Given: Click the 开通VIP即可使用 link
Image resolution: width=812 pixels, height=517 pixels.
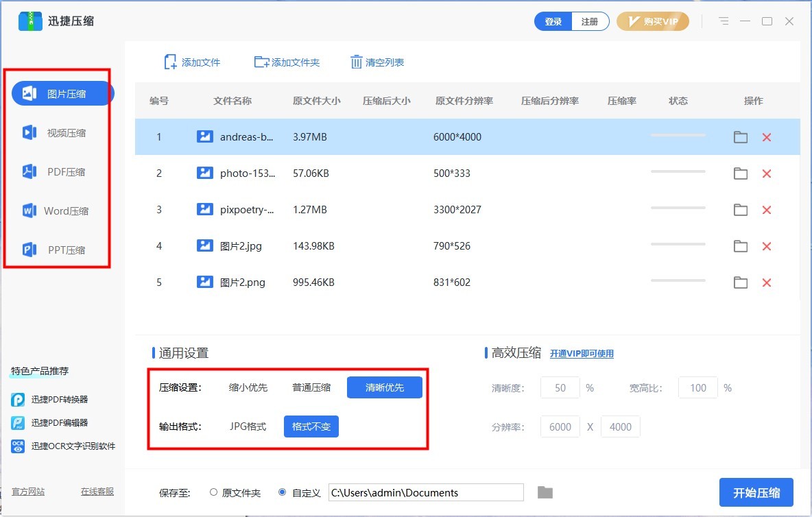Looking at the screenshot, I should tap(582, 353).
